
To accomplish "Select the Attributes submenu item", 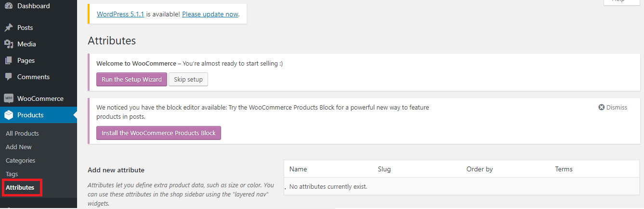I will pos(20,187).
